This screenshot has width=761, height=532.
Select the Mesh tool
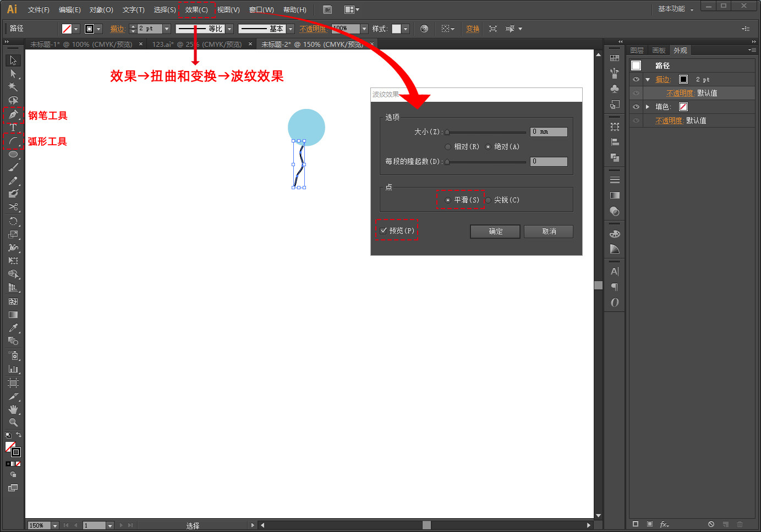point(13,301)
